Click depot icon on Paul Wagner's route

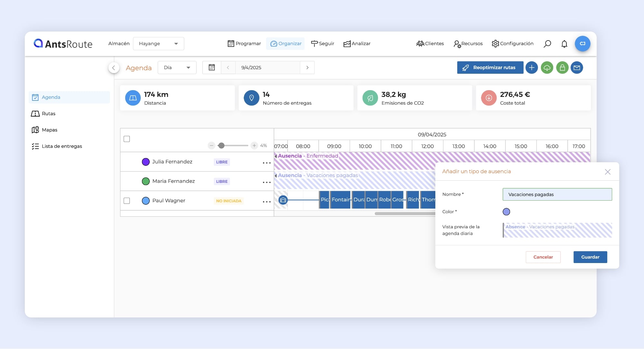point(283,200)
